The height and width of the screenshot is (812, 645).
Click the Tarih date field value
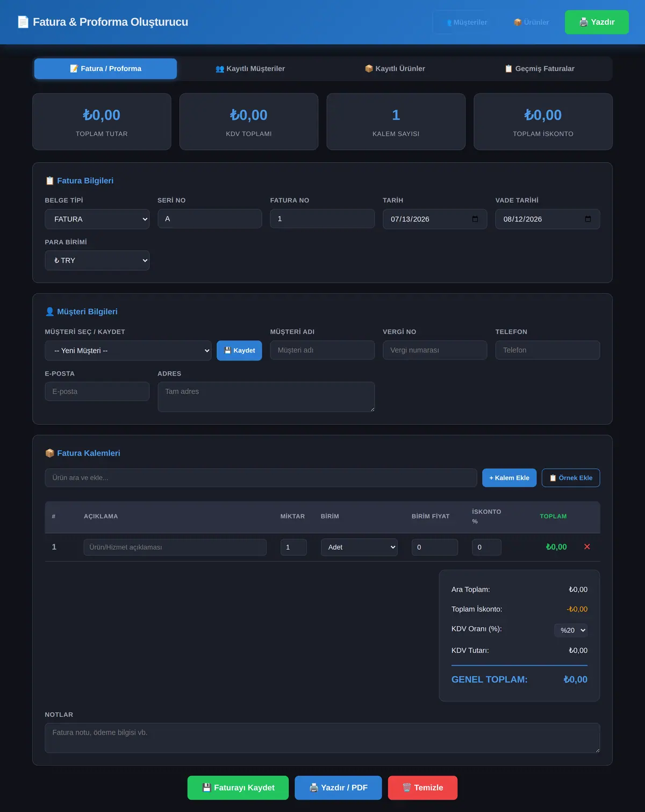410,219
